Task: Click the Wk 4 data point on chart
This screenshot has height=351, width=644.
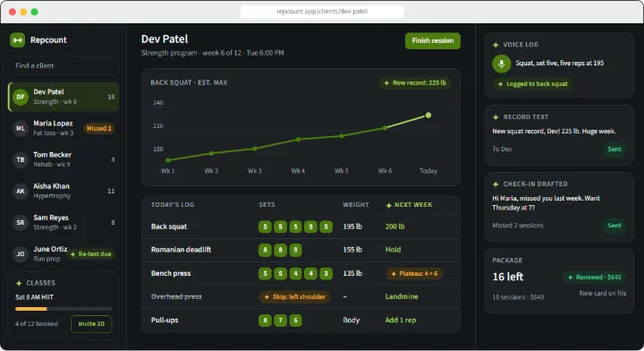Action: pos(298,140)
